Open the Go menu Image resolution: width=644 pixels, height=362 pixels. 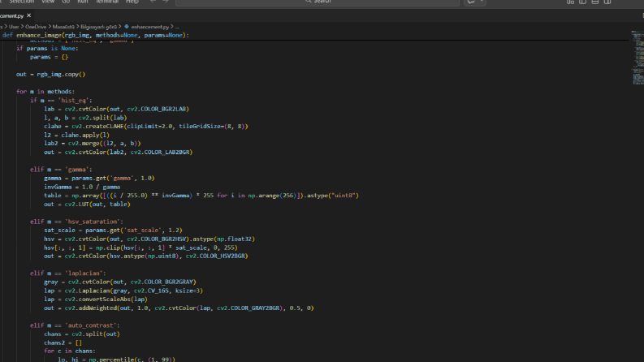66,2
